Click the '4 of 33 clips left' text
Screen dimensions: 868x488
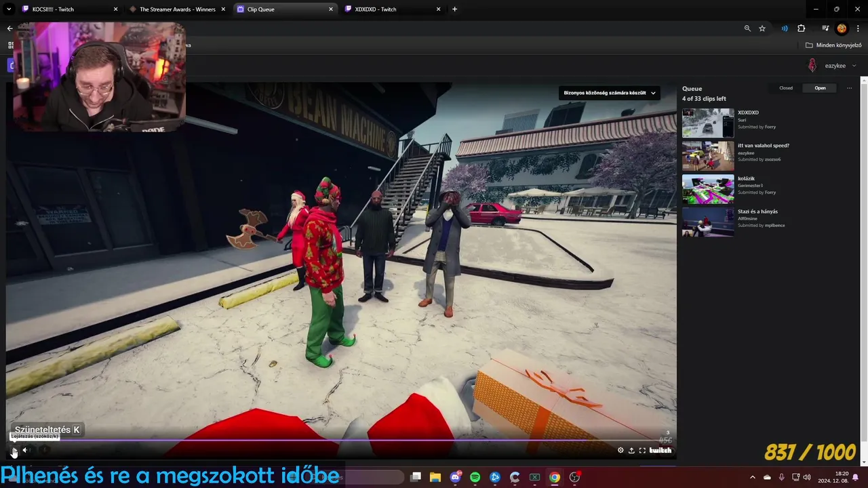coord(704,99)
